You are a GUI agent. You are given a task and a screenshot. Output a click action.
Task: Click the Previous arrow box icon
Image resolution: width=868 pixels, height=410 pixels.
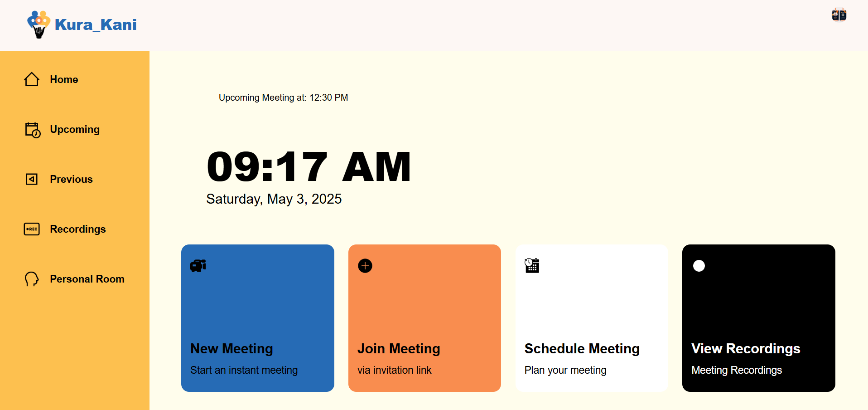click(x=32, y=179)
